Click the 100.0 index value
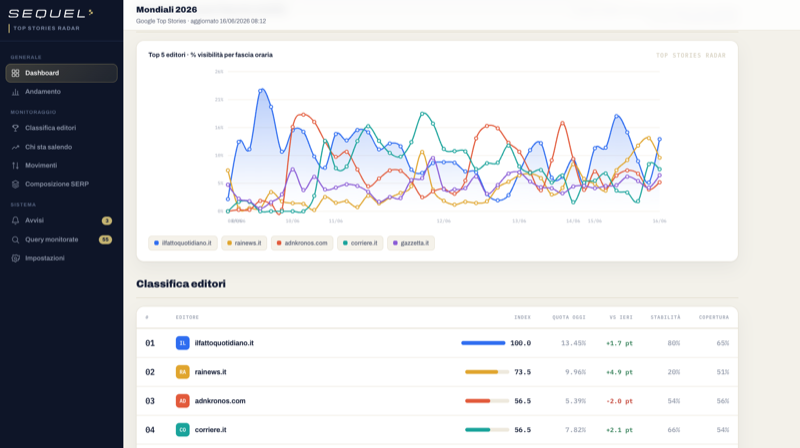This screenshot has width=800, height=448. (520, 343)
